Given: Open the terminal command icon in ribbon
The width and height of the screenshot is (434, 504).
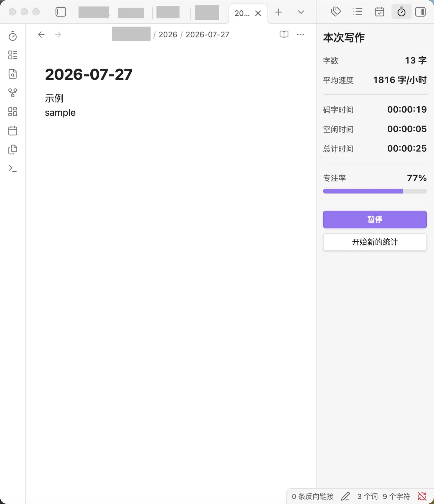Looking at the screenshot, I should [13, 168].
